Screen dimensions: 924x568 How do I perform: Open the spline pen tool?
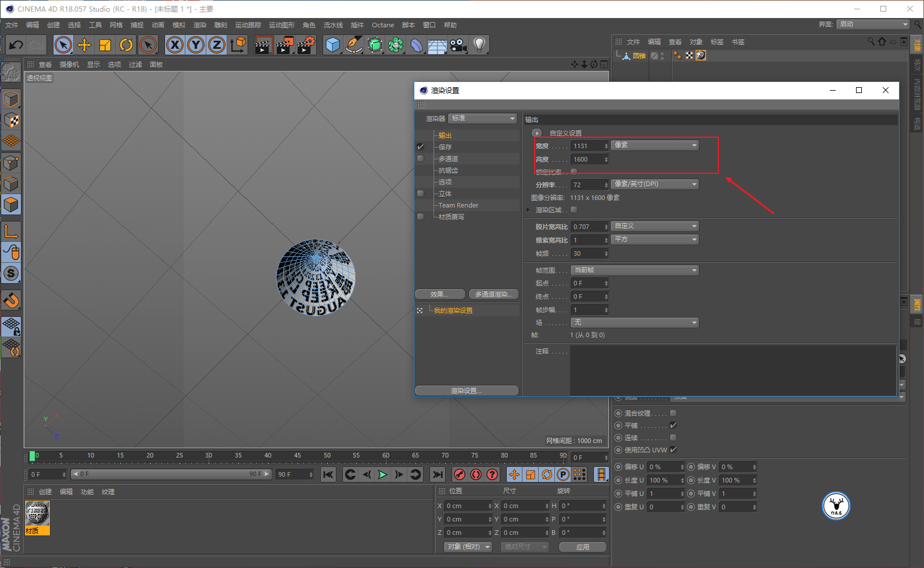(353, 45)
